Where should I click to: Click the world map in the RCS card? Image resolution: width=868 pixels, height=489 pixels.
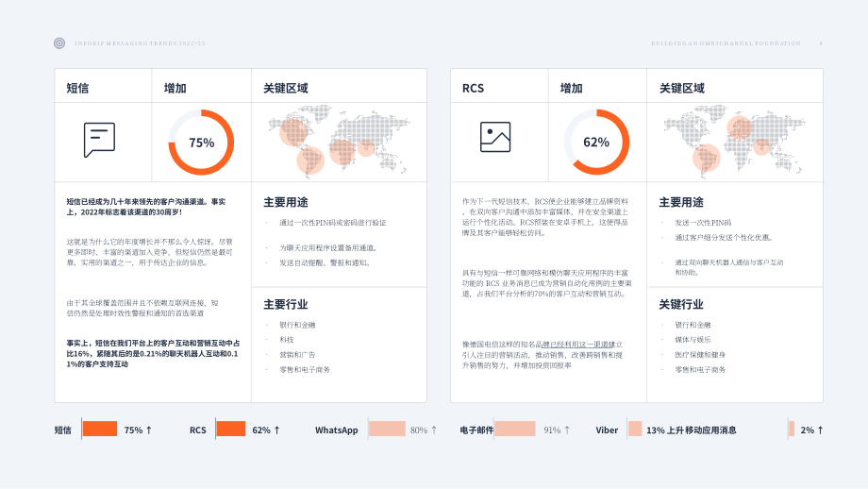tap(735, 140)
